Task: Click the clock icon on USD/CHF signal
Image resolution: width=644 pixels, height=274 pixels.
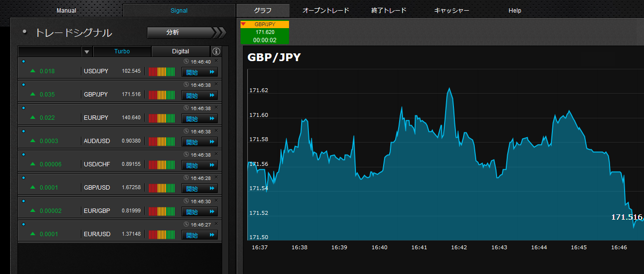Action: click(x=187, y=155)
